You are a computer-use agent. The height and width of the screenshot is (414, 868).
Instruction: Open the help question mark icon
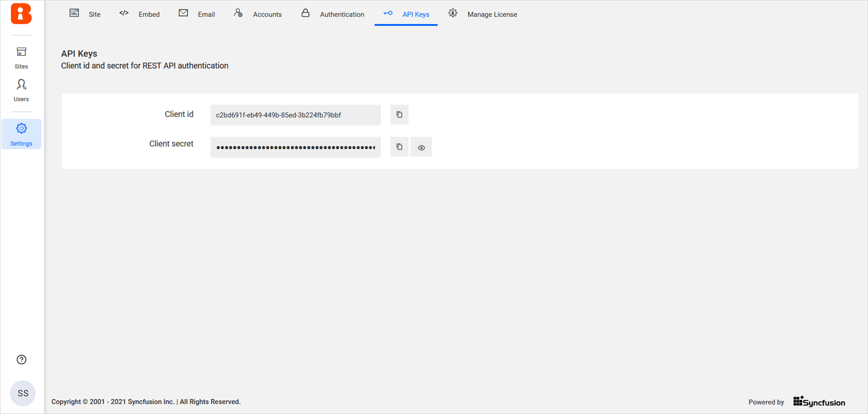(x=22, y=360)
